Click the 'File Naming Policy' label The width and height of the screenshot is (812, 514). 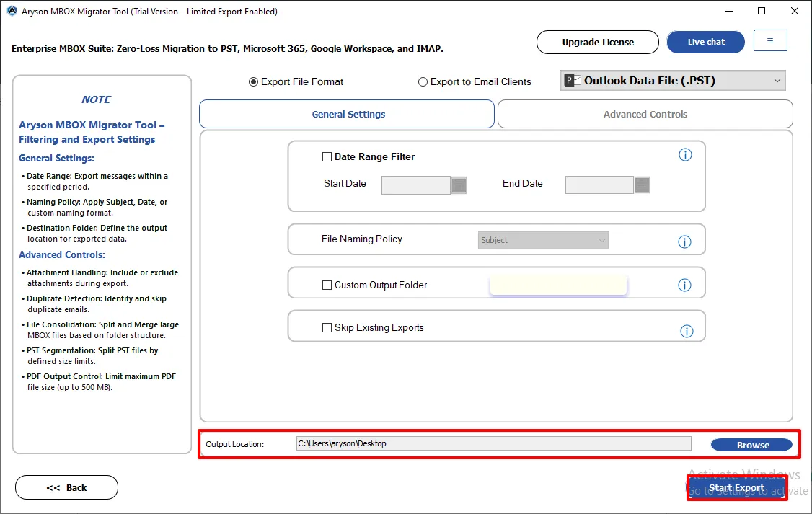pos(361,239)
